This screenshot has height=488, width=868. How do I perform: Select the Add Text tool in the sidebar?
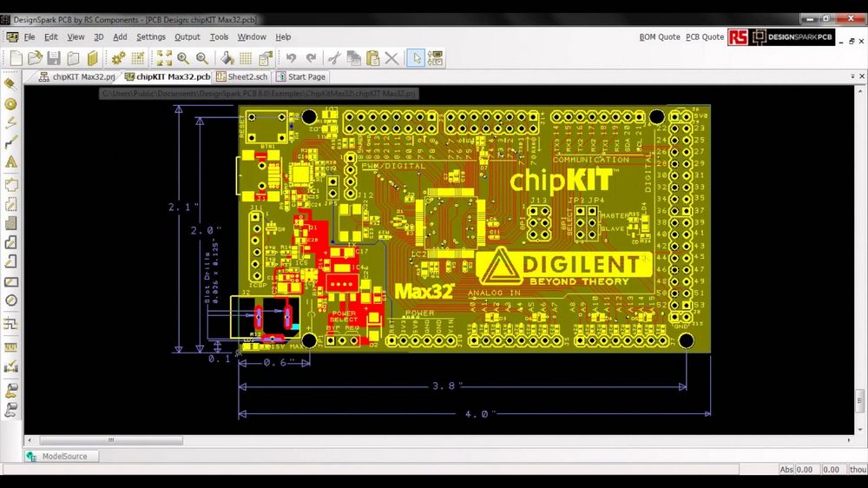point(11,162)
